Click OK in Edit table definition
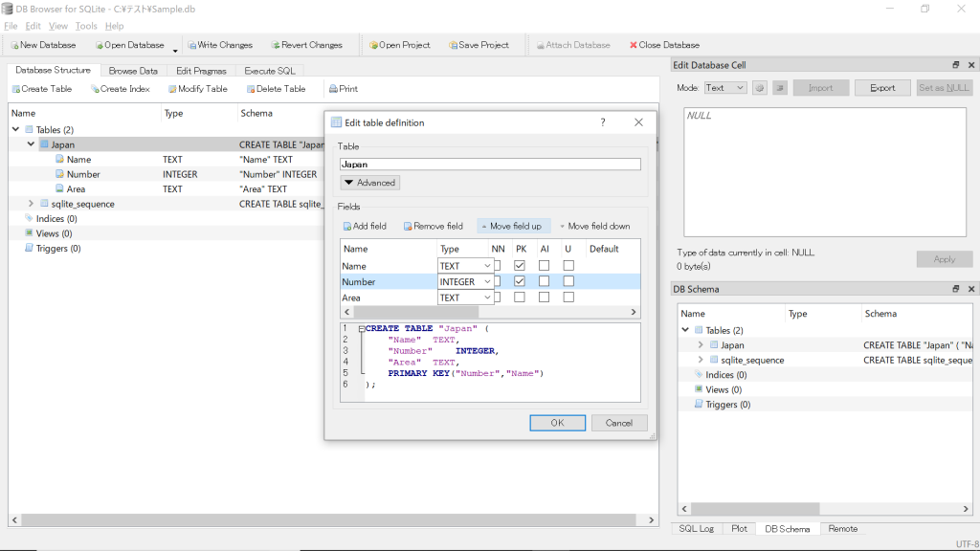The height and width of the screenshot is (551, 980). click(558, 423)
